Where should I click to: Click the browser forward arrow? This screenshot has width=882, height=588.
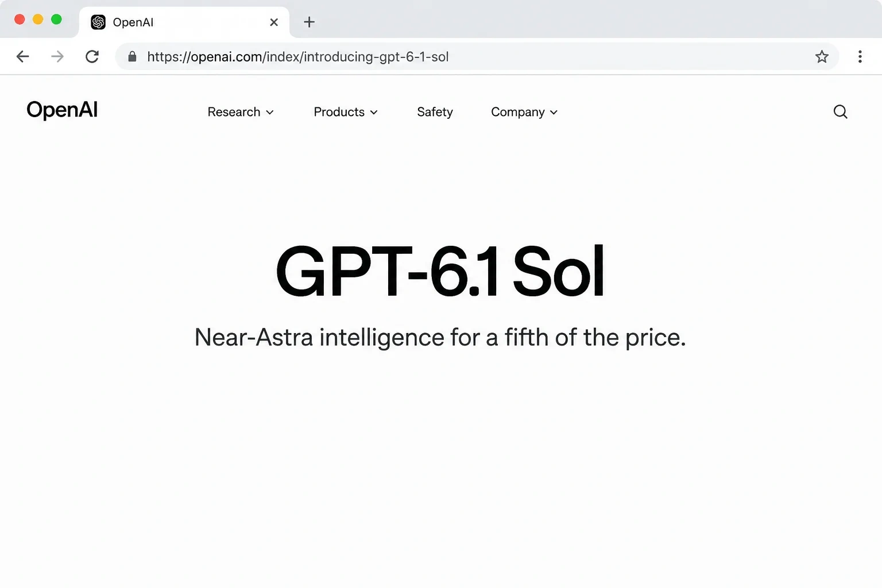(x=57, y=56)
